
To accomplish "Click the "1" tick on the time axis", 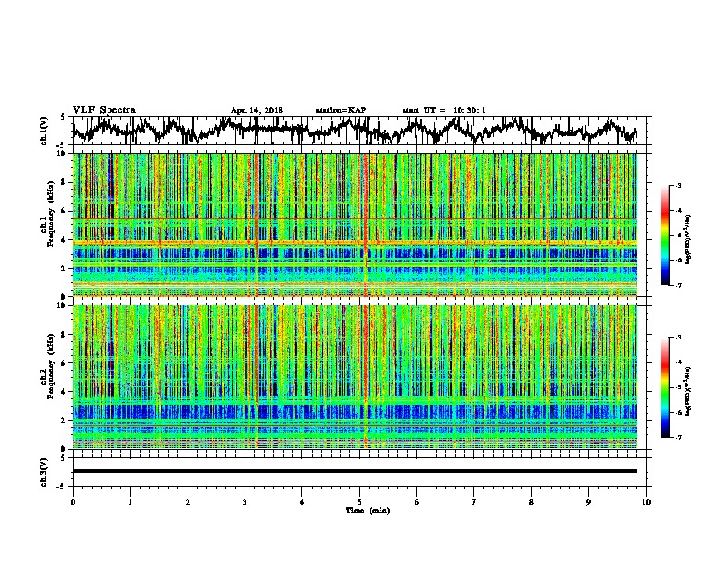I will [x=130, y=502].
